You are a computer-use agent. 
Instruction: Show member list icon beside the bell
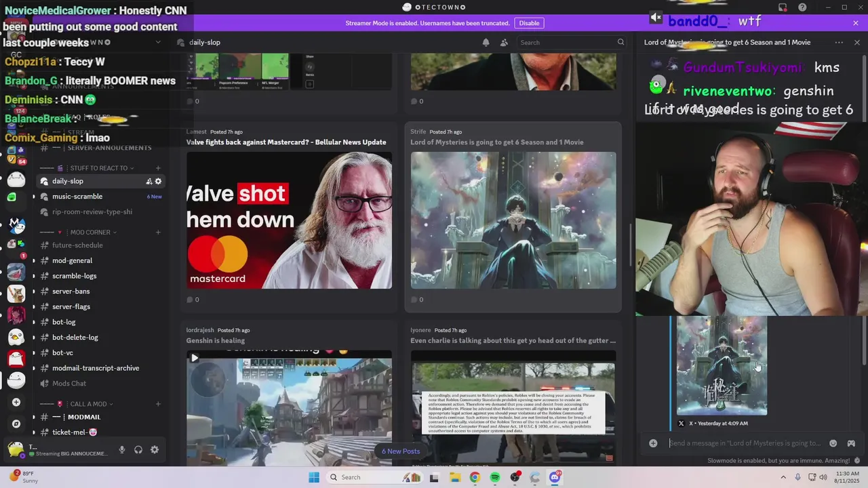(504, 42)
